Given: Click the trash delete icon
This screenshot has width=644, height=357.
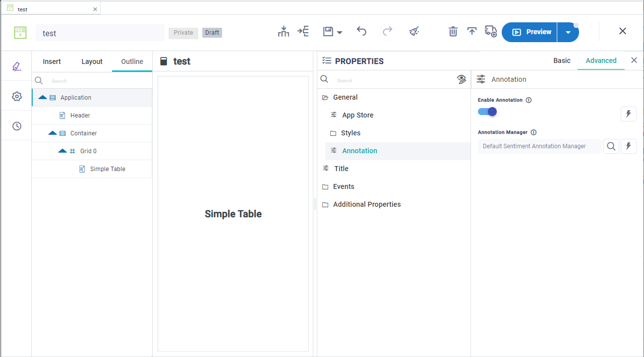Looking at the screenshot, I should click(453, 32).
